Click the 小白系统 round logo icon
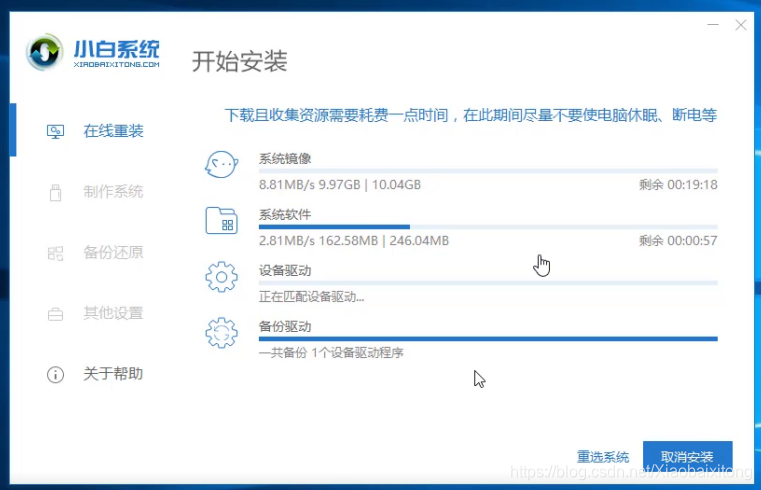The height and width of the screenshot is (490, 761). 44,52
